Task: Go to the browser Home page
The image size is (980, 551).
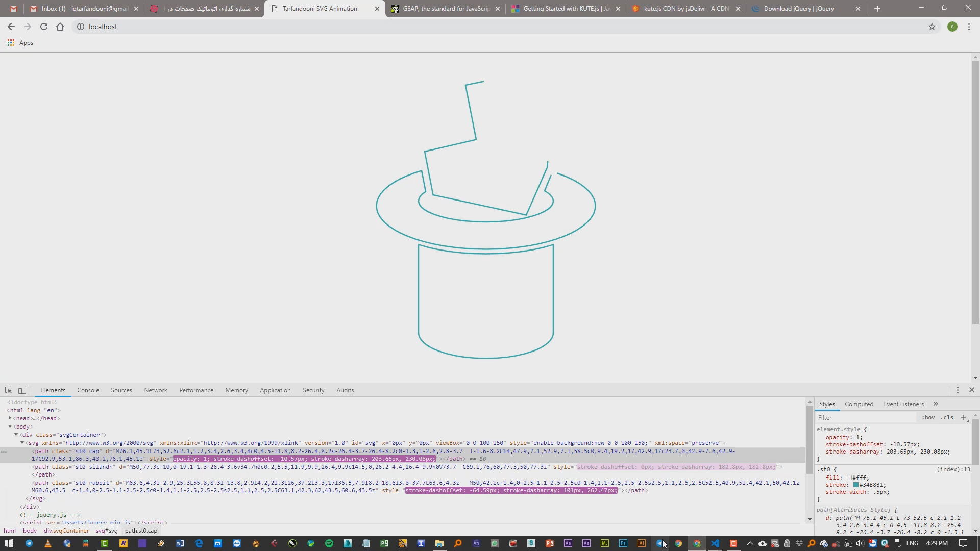Action: click(x=60, y=27)
